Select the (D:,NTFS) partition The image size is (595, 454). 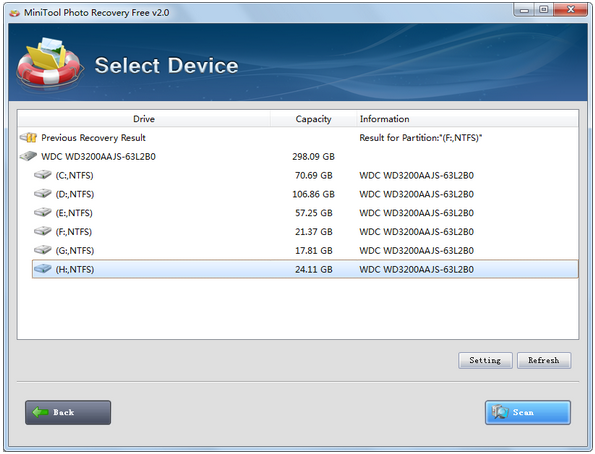pyautogui.click(x=305, y=194)
